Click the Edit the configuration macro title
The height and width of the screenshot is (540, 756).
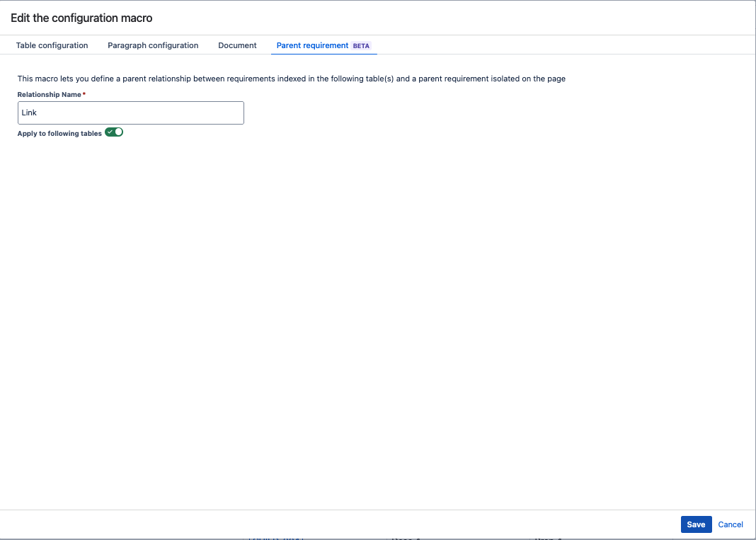click(82, 18)
